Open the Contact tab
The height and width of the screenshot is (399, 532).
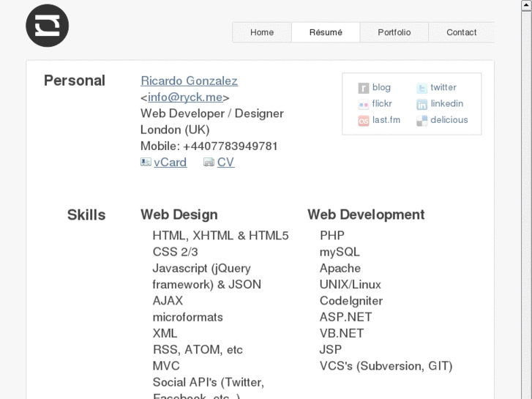coord(461,32)
